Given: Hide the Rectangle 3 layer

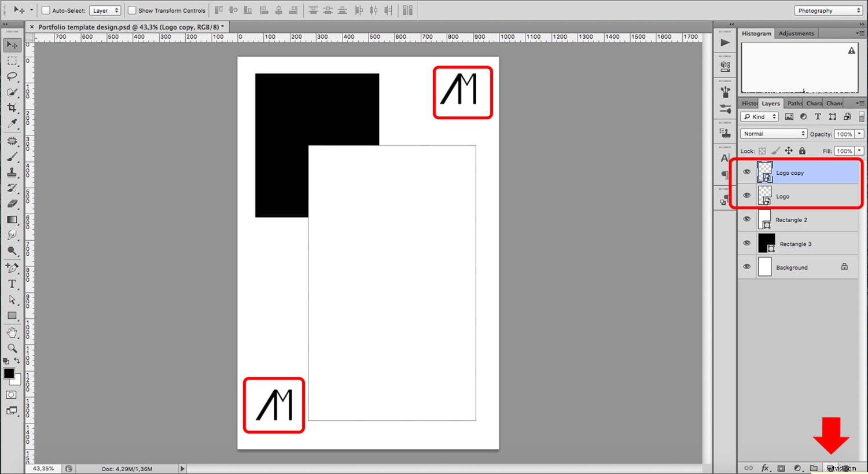Looking at the screenshot, I should [746, 243].
